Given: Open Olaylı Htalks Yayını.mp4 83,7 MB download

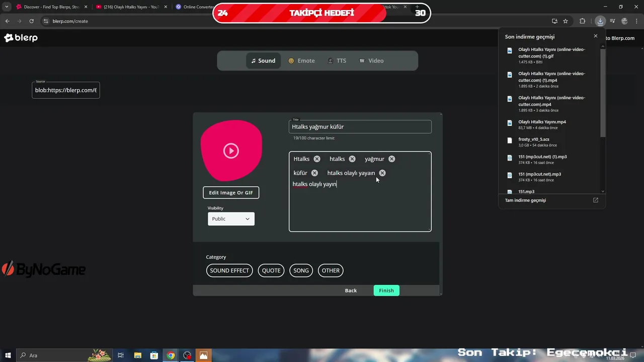Looking at the screenshot, I should coord(552,125).
